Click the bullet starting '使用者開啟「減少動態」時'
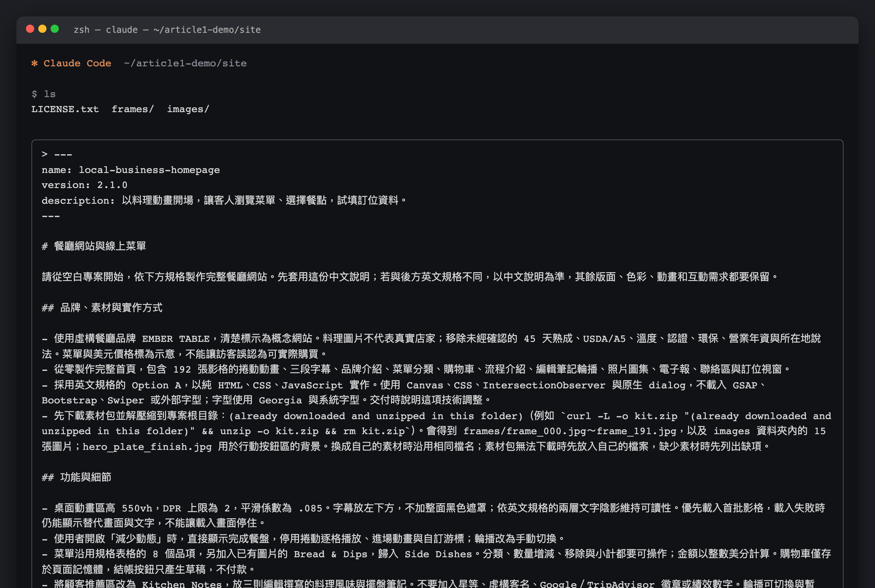The height and width of the screenshot is (588, 875). 303,539
